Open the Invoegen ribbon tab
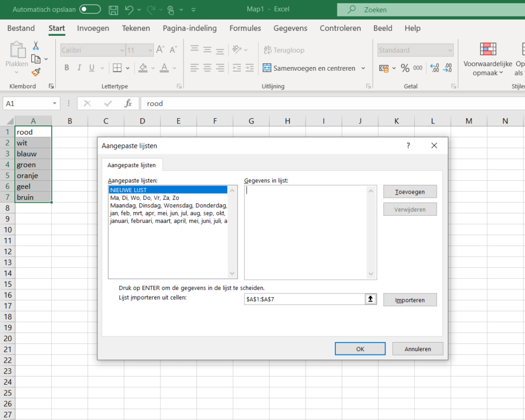This screenshot has width=525, height=420. [93, 28]
